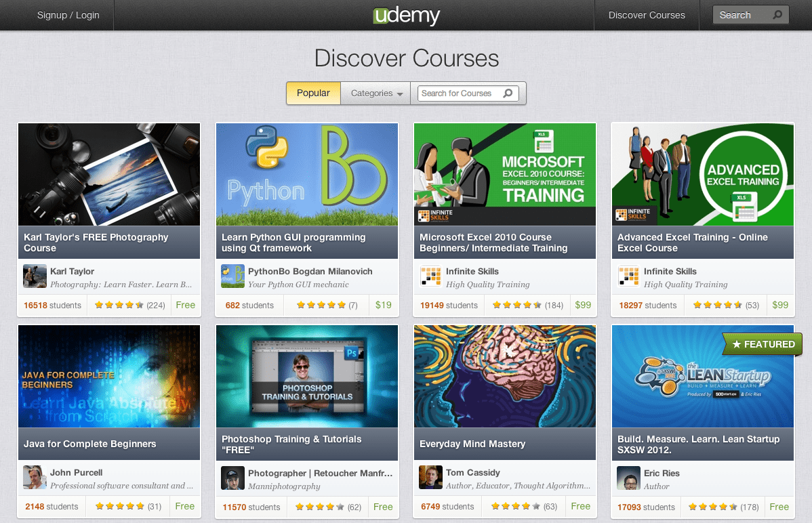This screenshot has height=523, width=812.
Task: Click Karl Taylor's instructor avatar
Action: [x=35, y=276]
